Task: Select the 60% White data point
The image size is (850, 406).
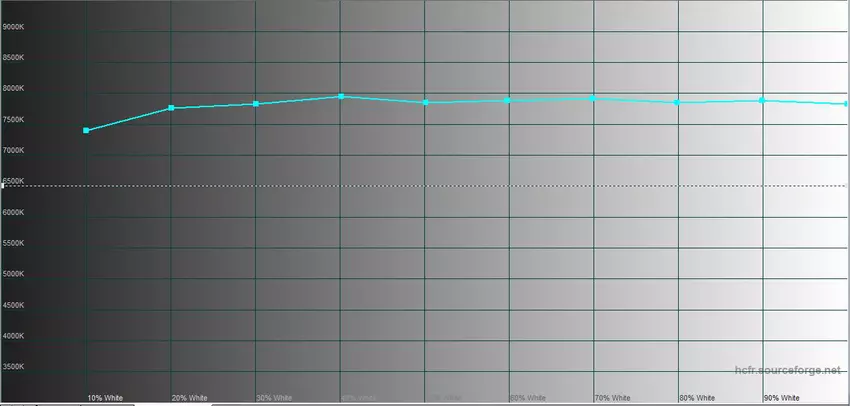Action: (508, 100)
